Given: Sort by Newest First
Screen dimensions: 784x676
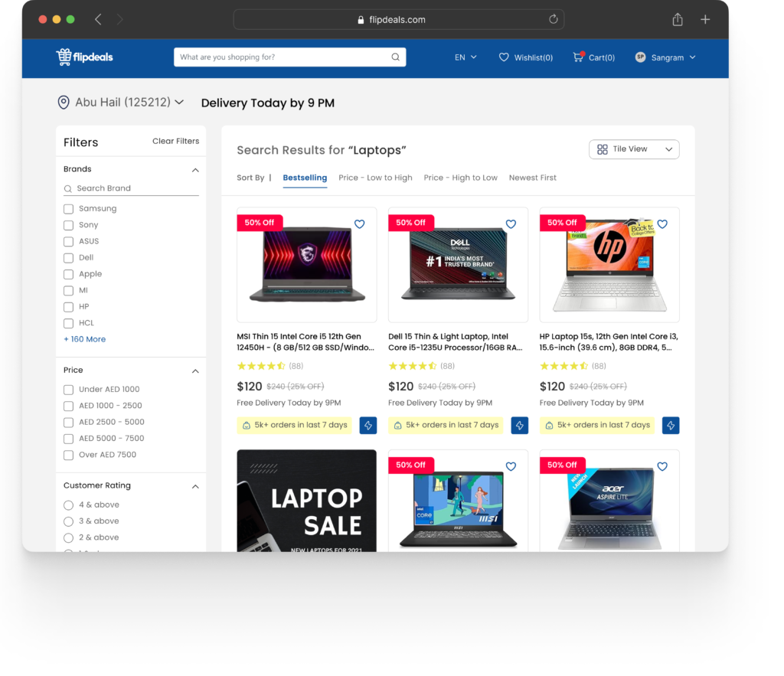Looking at the screenshot, I should (x=533, y=178).
